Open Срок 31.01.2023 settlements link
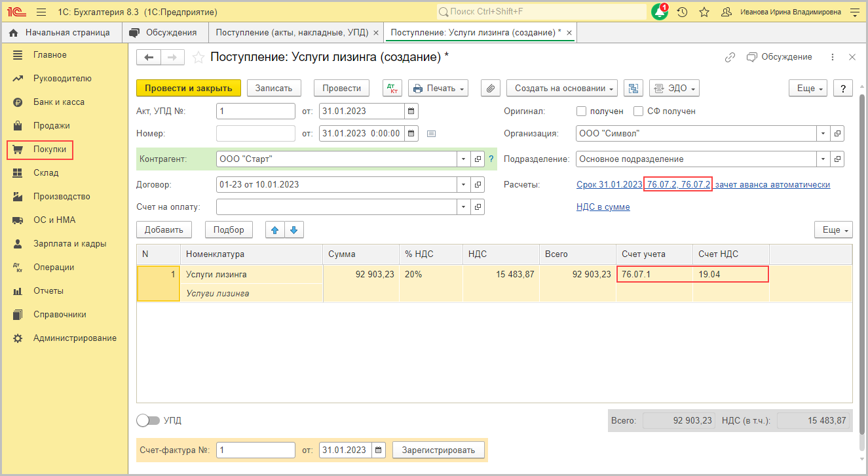This screenshot has height=476, width=868. (609, 184)
